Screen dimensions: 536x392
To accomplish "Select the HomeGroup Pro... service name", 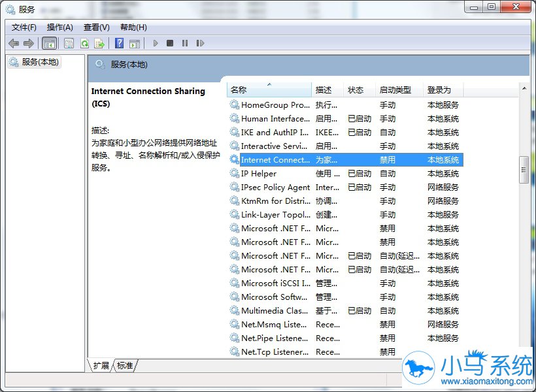I will (276, 105).
